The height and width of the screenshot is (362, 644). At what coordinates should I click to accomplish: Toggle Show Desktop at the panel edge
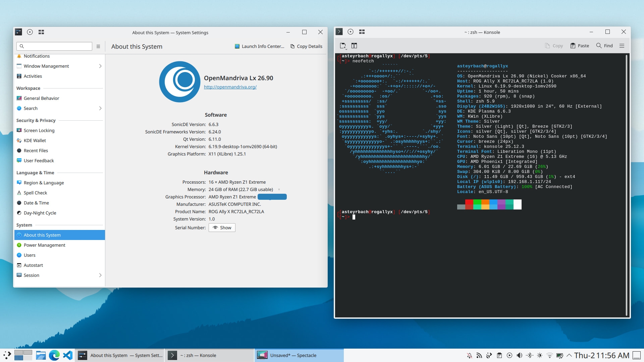(637, 355)
